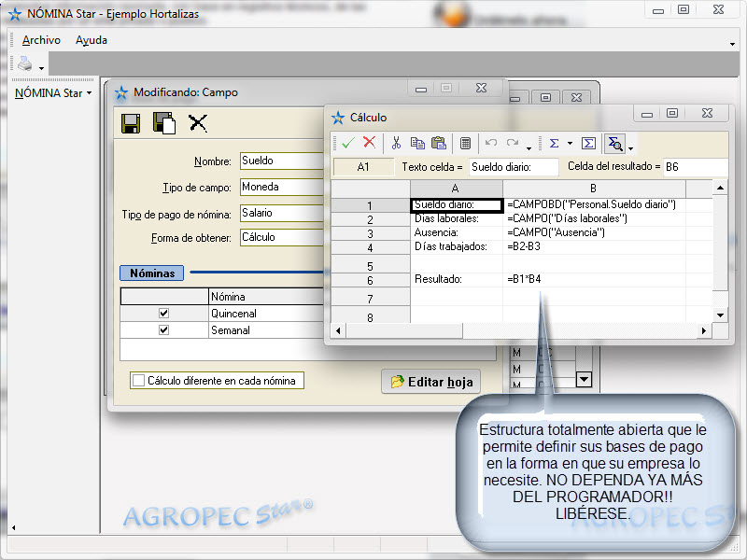The height and width of the screenshot is (560, 747).
Task: Click cell with formula =CAMPOBD("Personal.Sueldo diario")
Action: point(594,204)
